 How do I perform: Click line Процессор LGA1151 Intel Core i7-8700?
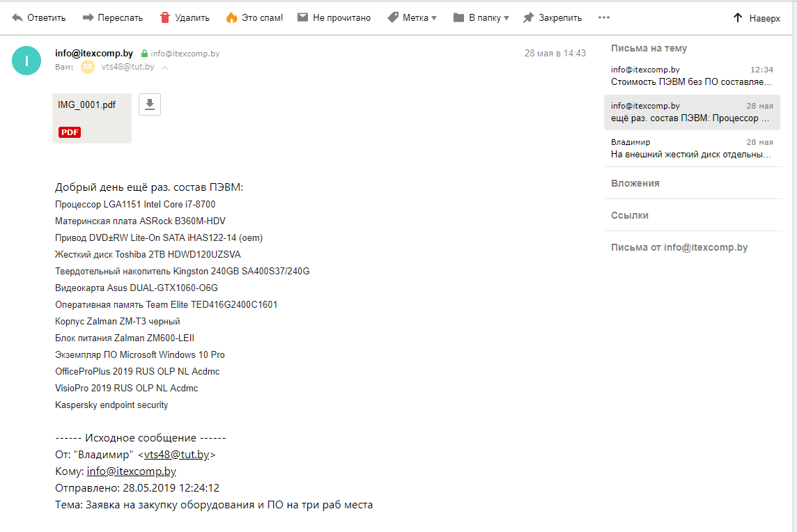pyautogui.click(x=135, y=204)
